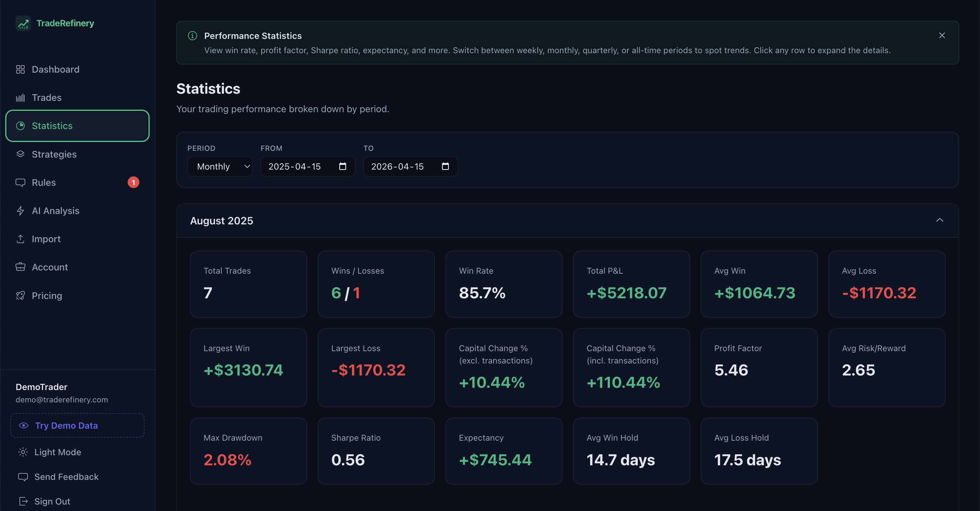Click the Account briefcase icon
Image resolution: width=980 pixels, height=511 pixels.
(20, 267)
